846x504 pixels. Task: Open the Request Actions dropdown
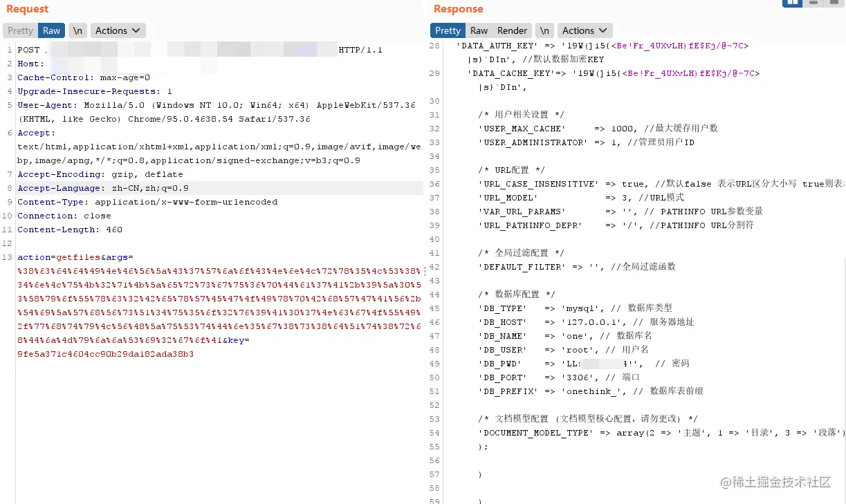[x=118, y=30]
